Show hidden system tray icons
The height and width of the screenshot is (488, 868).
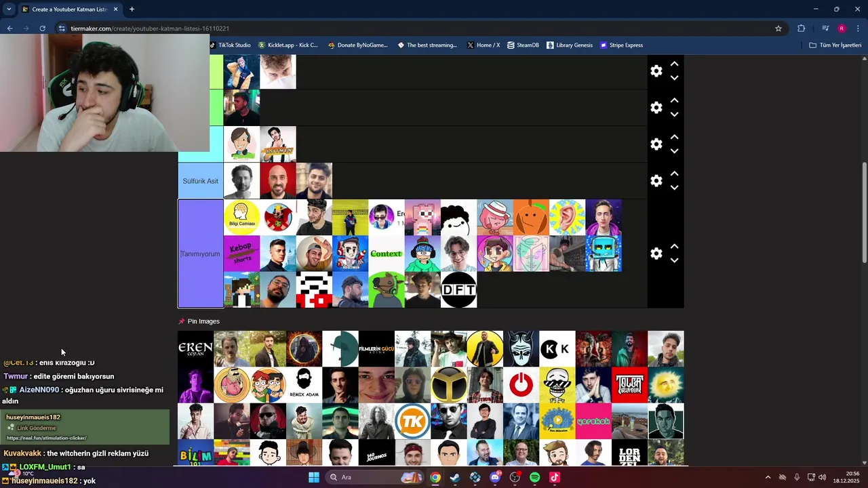pyautogui.click(x=768, y=477)
